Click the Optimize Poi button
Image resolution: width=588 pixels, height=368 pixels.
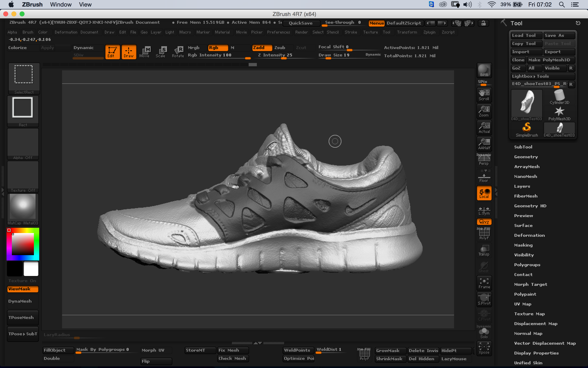click(x=299, y=358)
